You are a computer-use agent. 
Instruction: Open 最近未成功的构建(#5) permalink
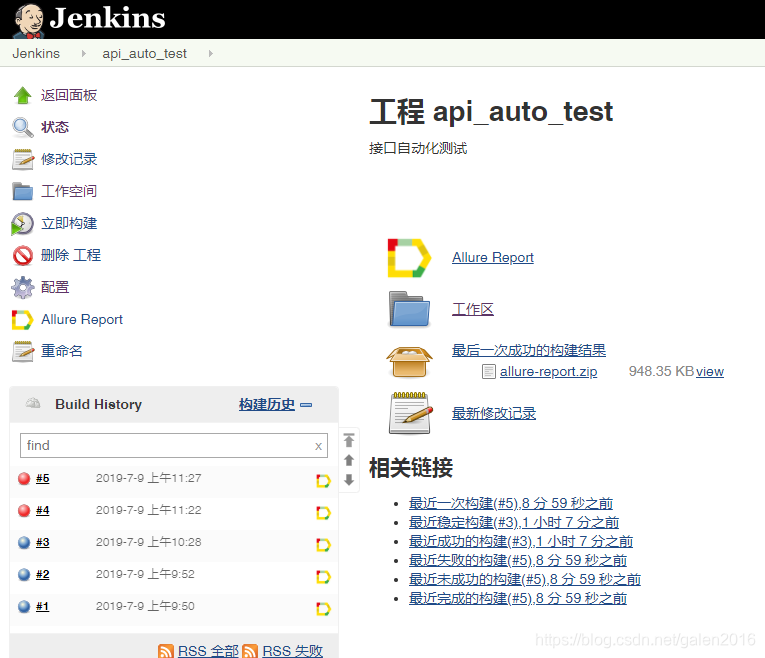tap(524, 579)
